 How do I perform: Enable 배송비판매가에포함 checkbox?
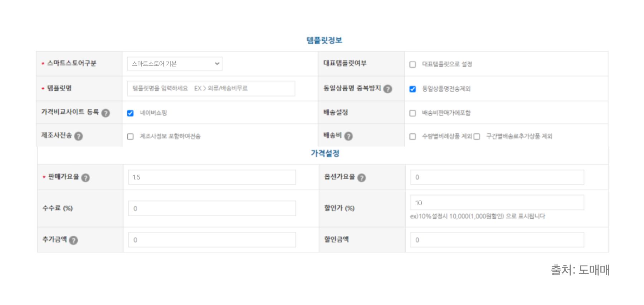[413, 113]
